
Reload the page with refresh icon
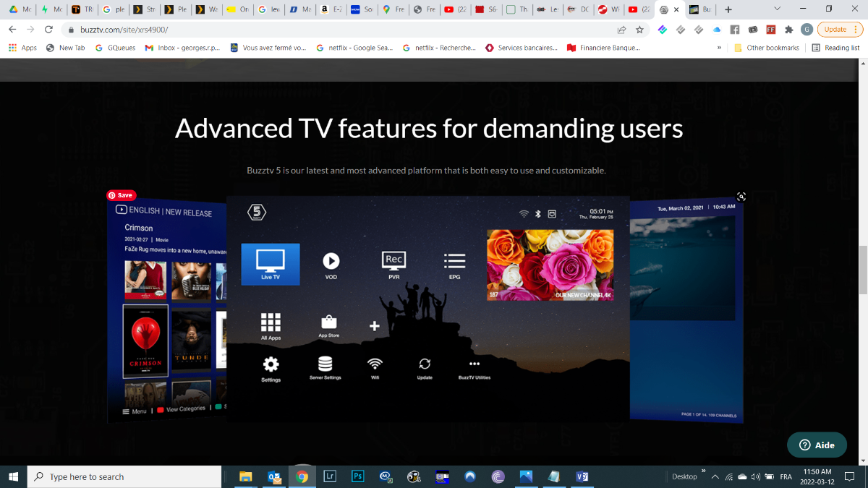(48, 30)
